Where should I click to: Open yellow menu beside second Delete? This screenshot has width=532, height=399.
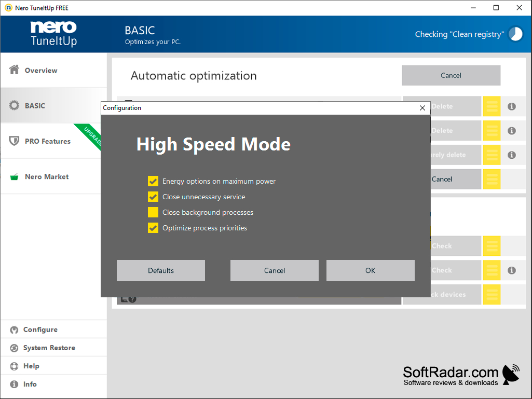tap(492, 131)
